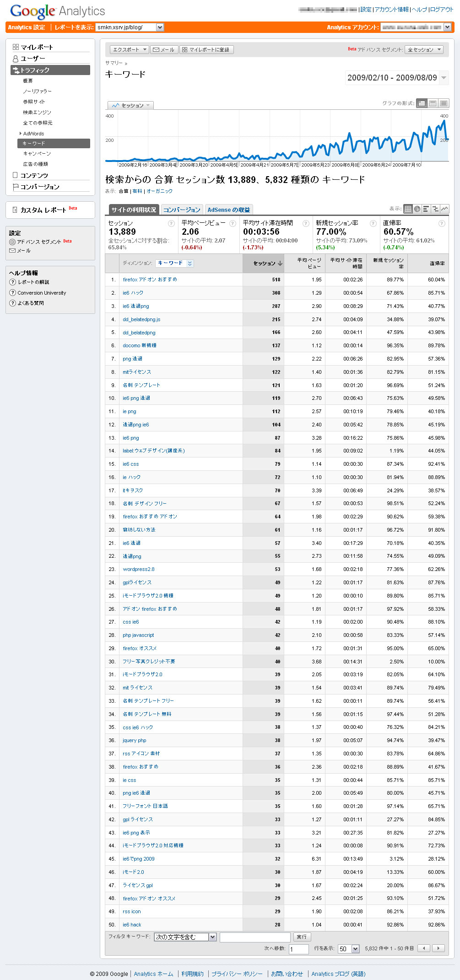Select the data grid table view icon
The width and height of the screenshot is (460, 980).
click(408, 209)
